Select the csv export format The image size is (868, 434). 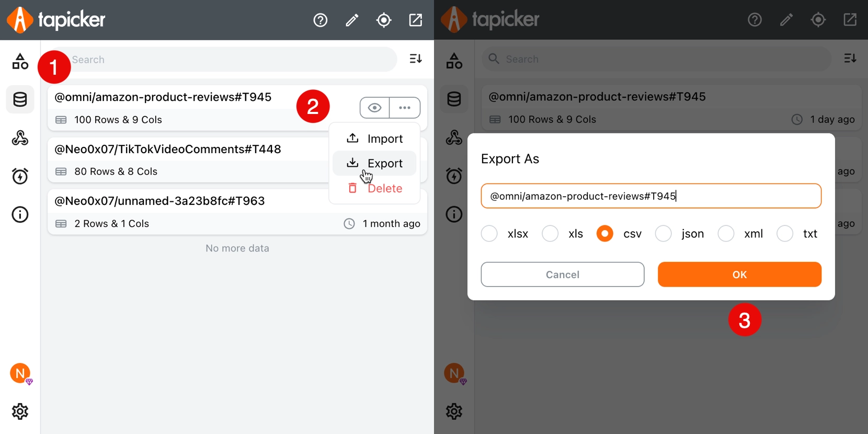click(x=605, y=234)
